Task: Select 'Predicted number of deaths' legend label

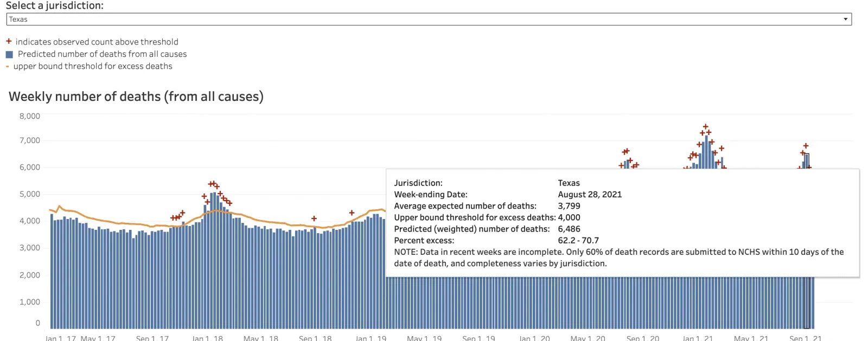Action: (x=102, y=54)
